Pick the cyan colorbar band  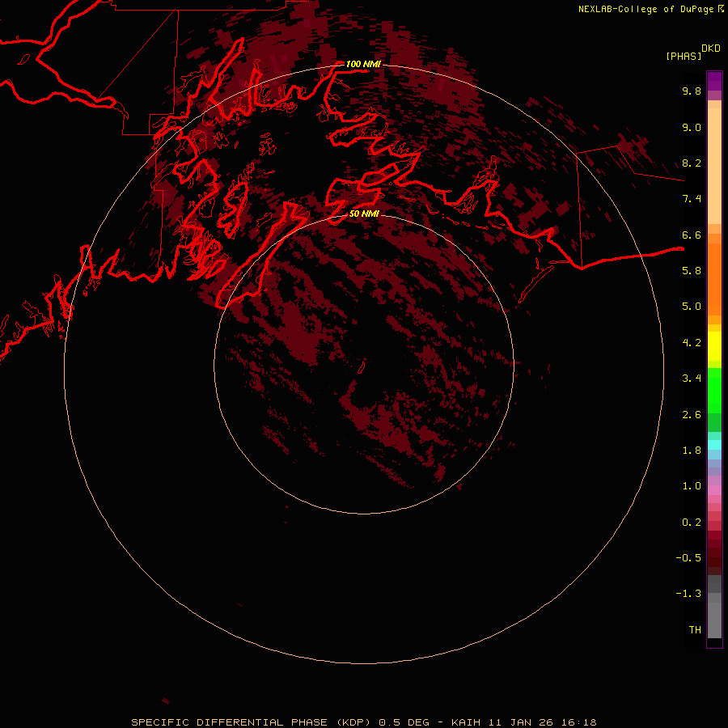[x=714, y=445]
